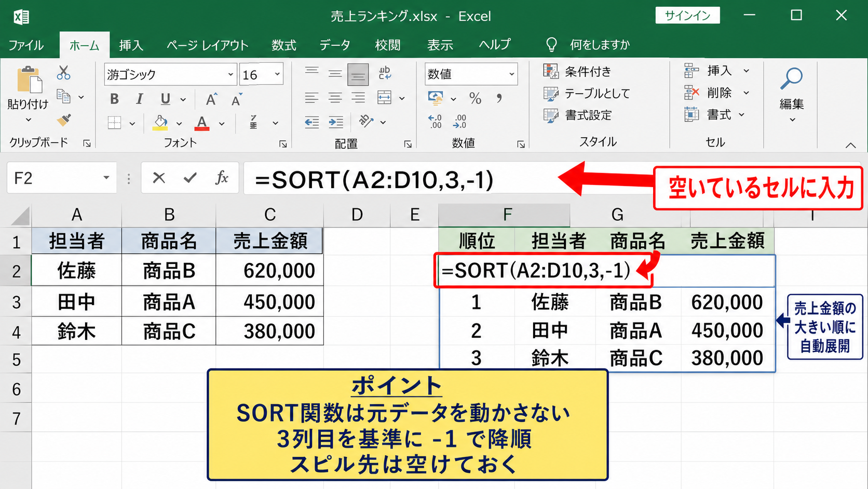Open the Name Box dropdown arrow
This screenshot has height=489, width=868.
coord(106,178)
